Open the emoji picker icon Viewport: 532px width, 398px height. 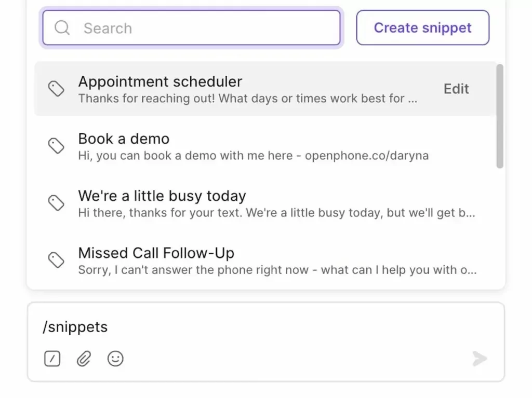coord(115,358)
